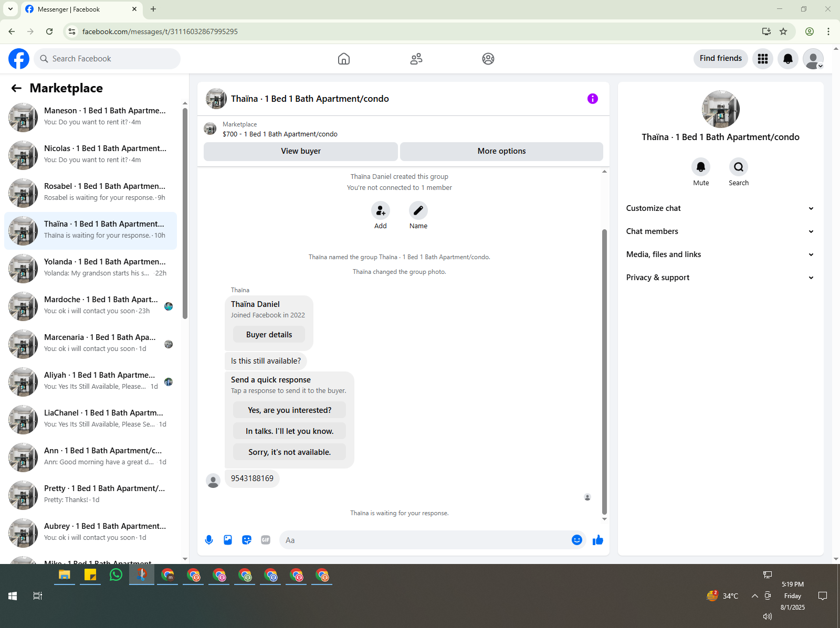Go back using Marketplace back arrow
The width and height of the screenshot is (840, 628).
[16, 88]
